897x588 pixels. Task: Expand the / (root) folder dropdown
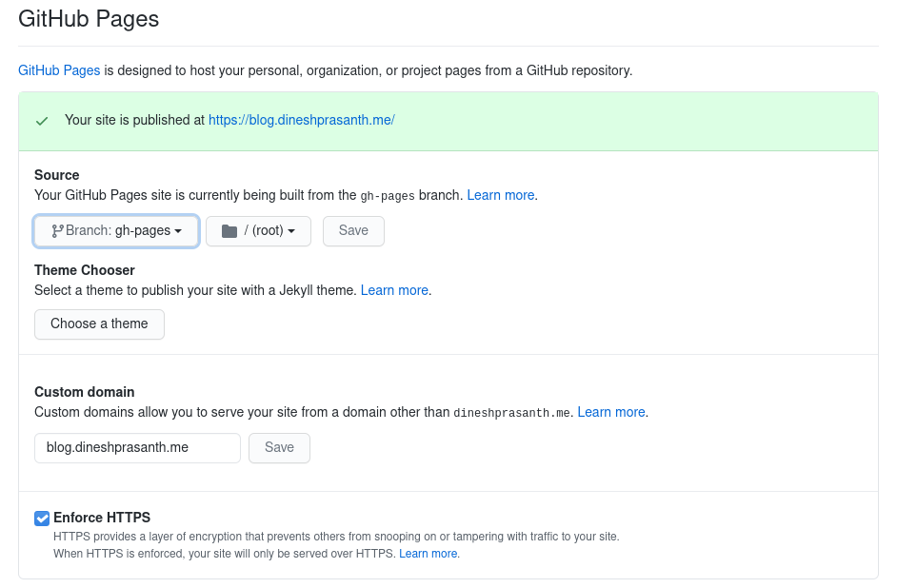tap(258, 230)
